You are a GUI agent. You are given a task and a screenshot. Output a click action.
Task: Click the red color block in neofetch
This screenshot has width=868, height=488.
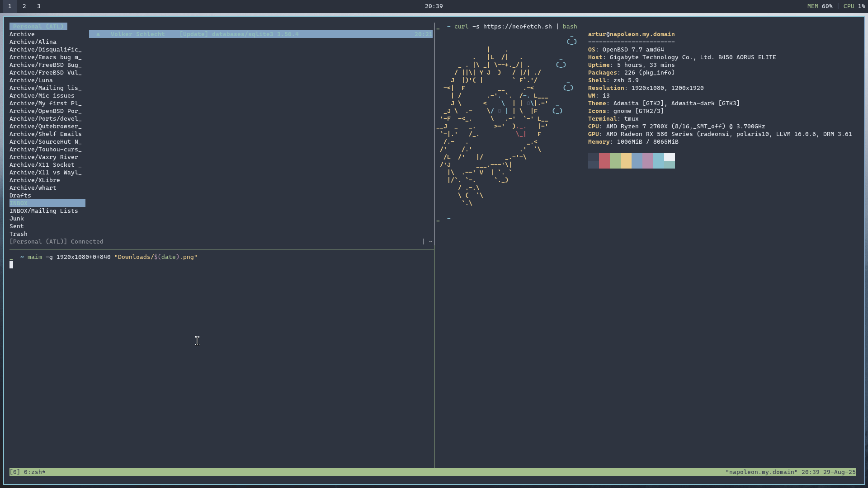point(604,161)
